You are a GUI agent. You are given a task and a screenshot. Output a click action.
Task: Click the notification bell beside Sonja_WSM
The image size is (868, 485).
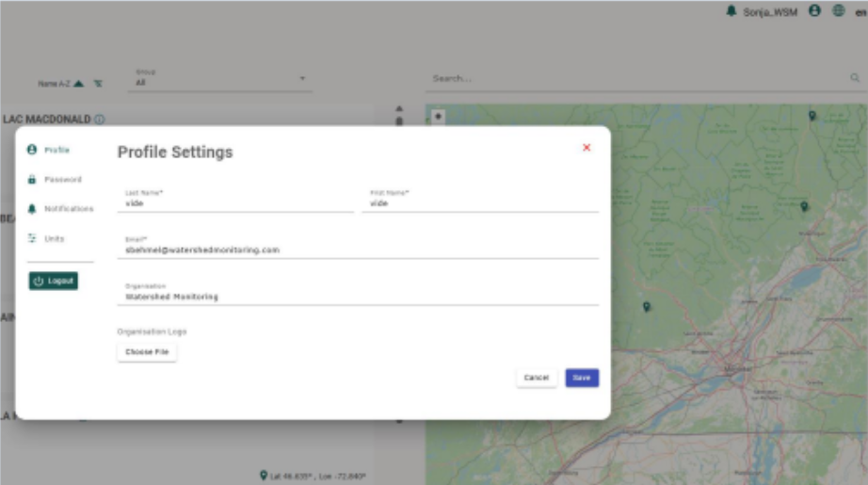(x=731, y=11)
